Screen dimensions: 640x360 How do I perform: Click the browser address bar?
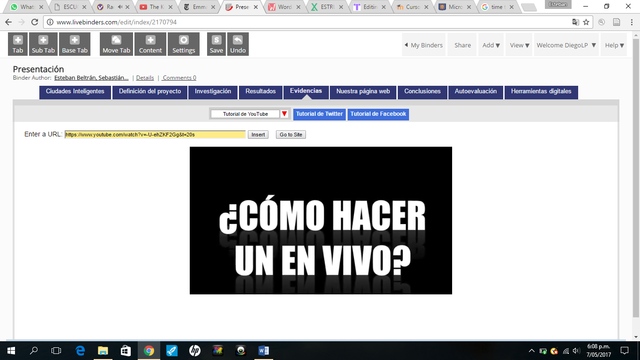306,22
